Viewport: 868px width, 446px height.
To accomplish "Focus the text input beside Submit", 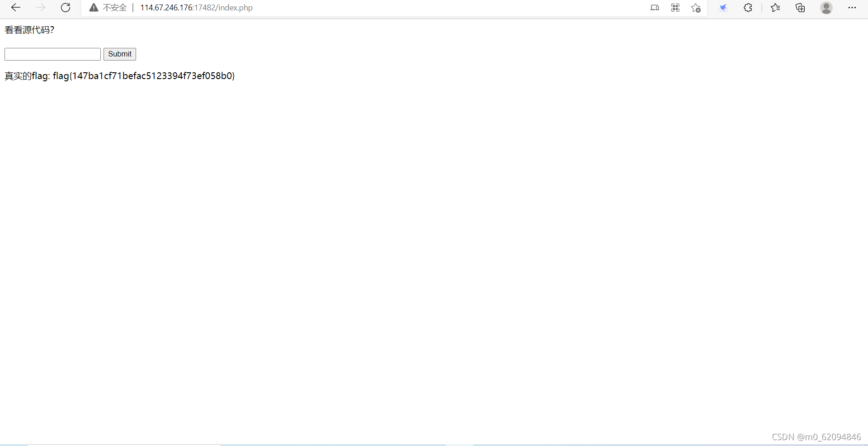I will tap(52, 54).
